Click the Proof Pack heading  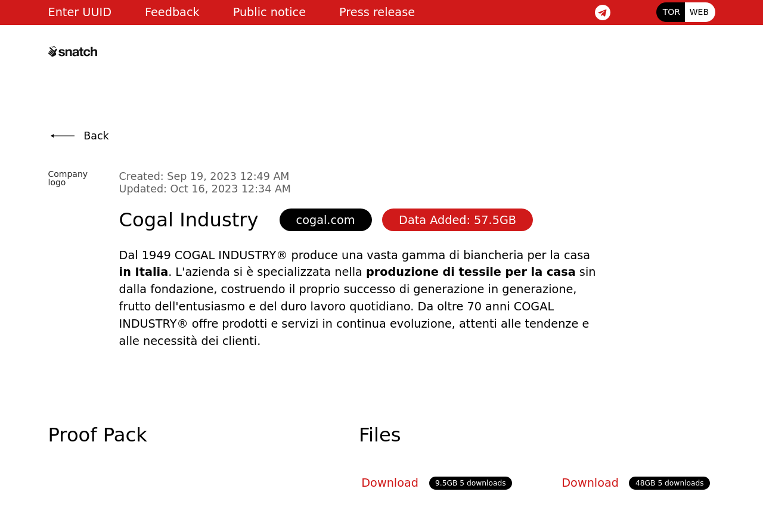[97, 435]
